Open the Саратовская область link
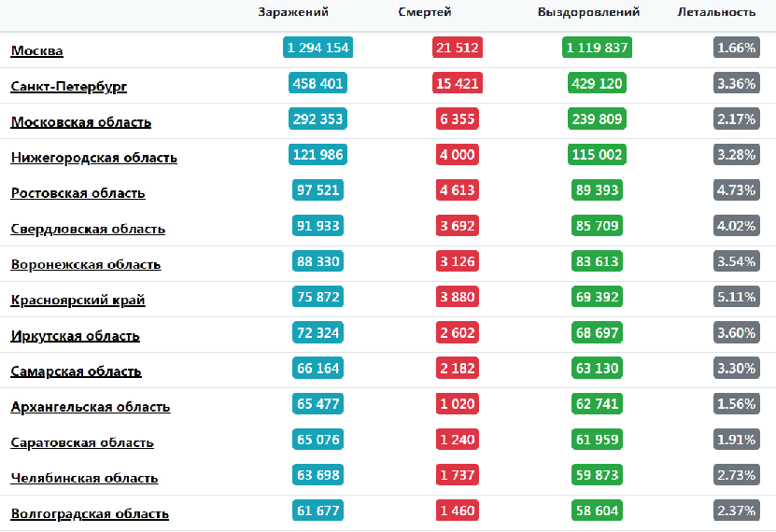This screenshot has height=532, width=776. tap(82, 442)
